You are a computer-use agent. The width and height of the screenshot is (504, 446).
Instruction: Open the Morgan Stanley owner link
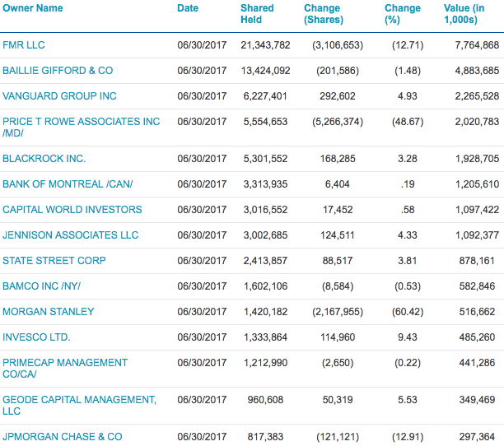click(48, 312)
